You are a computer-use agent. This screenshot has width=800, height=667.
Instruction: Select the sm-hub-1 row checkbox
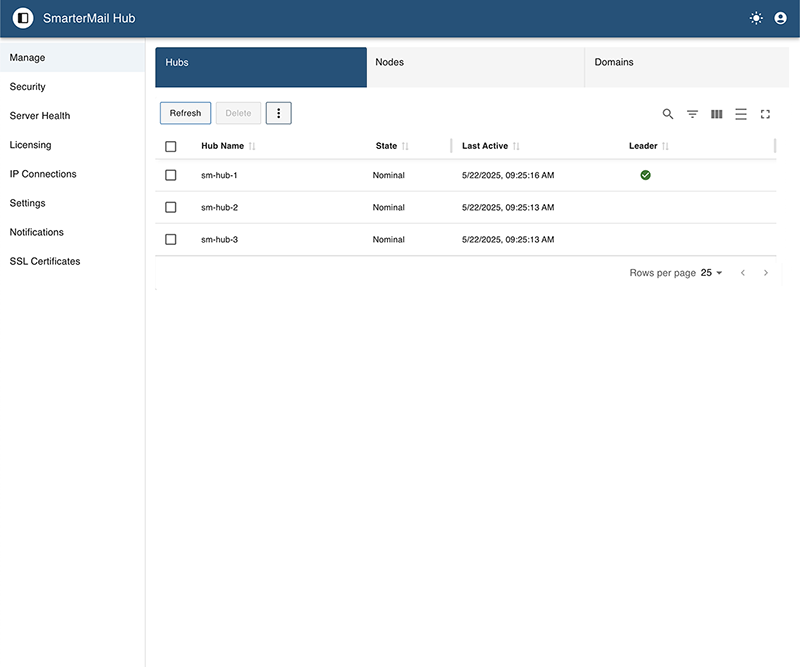171,175
